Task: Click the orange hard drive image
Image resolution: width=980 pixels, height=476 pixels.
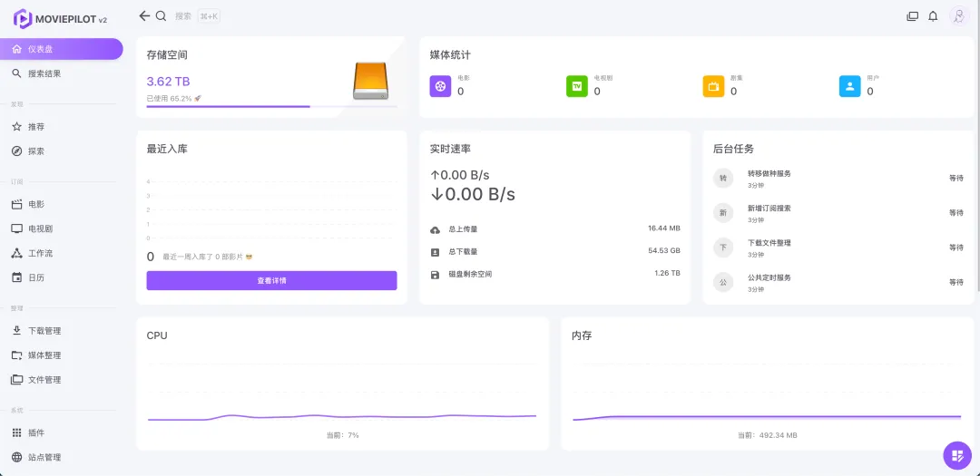Action: [370, 81]
